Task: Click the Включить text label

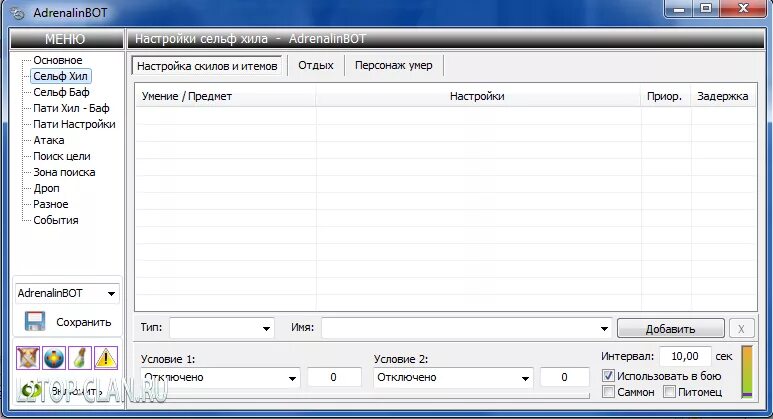Action: pyautogui.click(x=77, y=392)
